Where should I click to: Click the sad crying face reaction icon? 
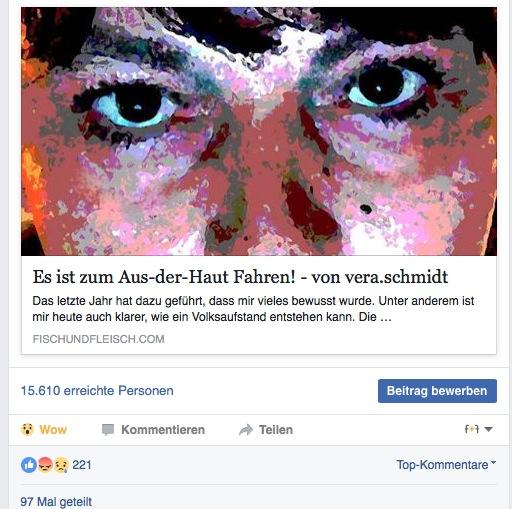[x=62, y=465]
